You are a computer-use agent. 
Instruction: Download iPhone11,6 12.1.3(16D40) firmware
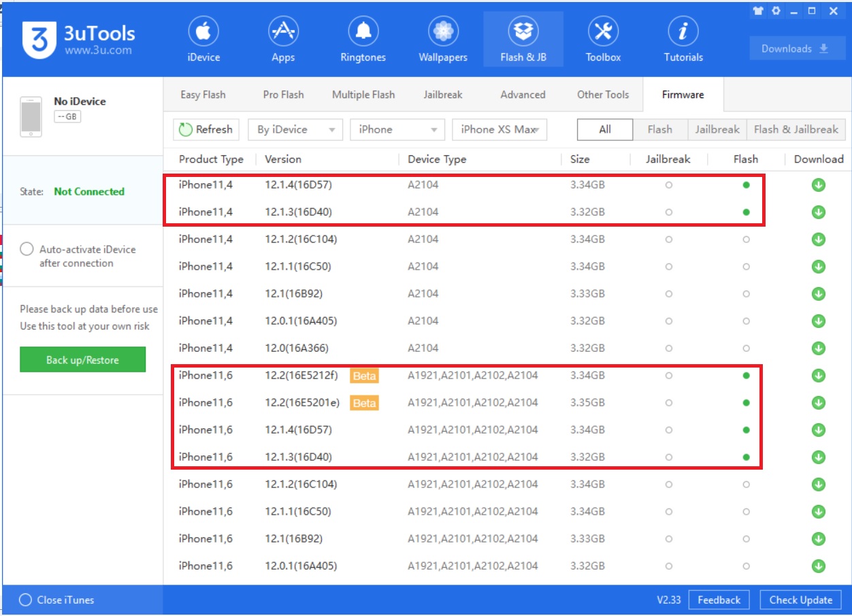[819, 457]
